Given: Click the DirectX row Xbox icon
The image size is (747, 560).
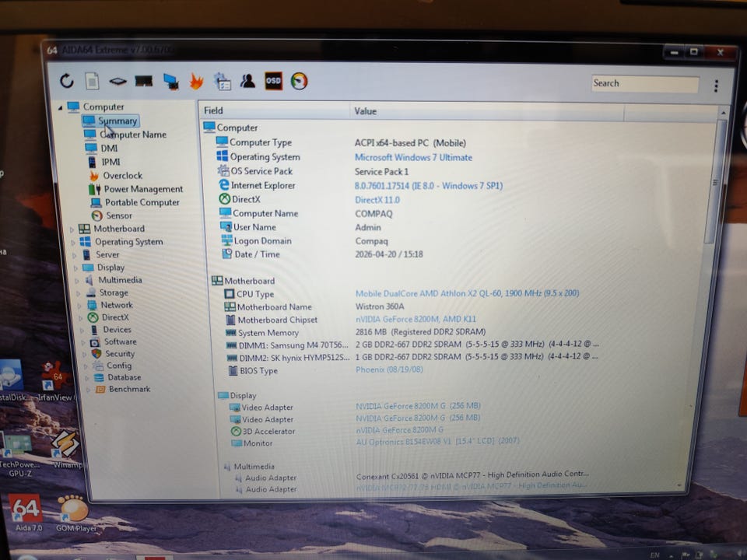Looking at the screenshot, I should [224, 199].
